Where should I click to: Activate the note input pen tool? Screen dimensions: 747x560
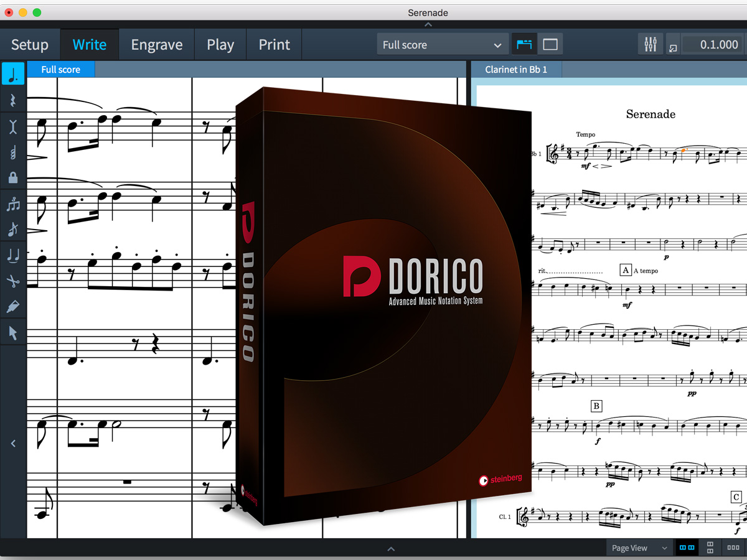pos(13,307)
